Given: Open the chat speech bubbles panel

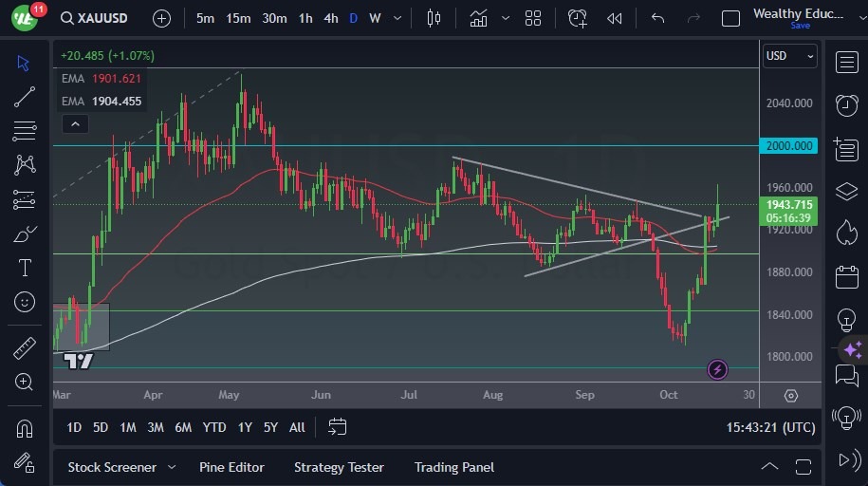Looking at the screenshot, I should coord(846,376).
